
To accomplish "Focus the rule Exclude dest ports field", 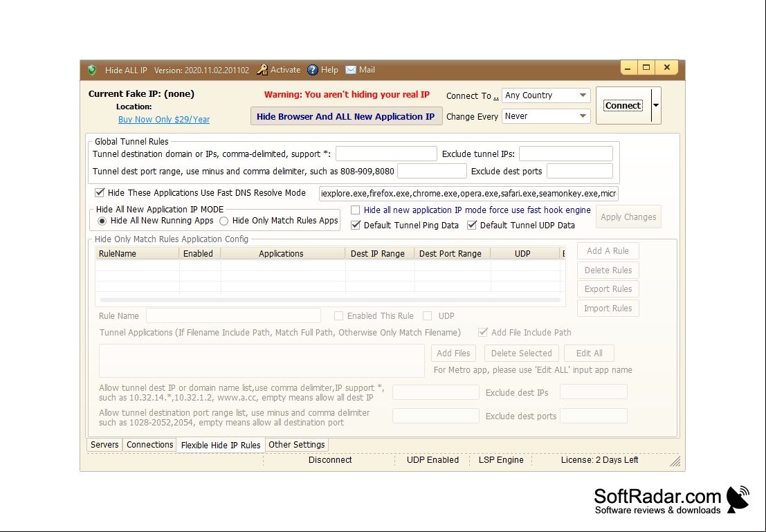I will tap(594, 416).
